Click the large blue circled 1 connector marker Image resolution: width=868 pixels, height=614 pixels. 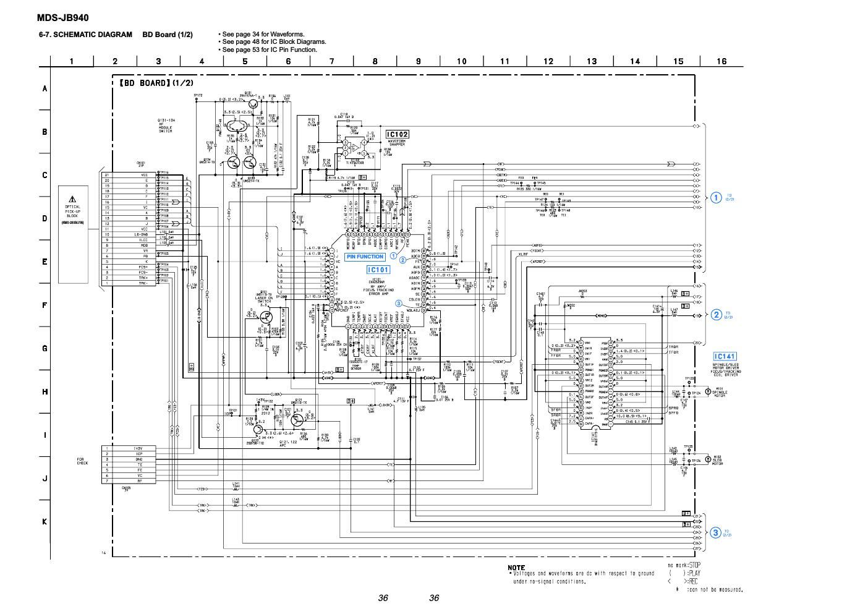[x=716, y=198]
